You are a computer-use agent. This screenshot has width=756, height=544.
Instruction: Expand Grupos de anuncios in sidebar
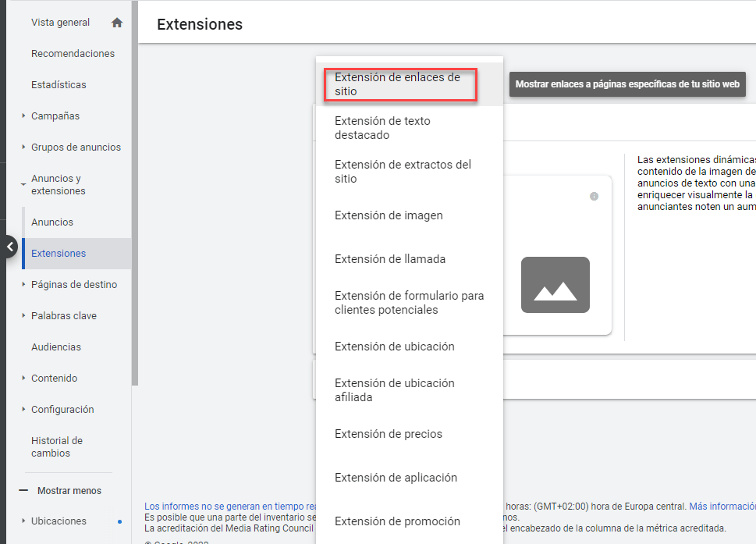tap(23, 148)
